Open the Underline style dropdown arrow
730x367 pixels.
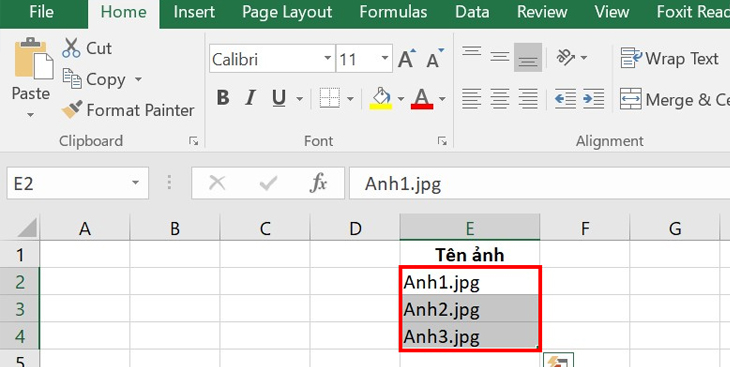(x=299, y=99)
